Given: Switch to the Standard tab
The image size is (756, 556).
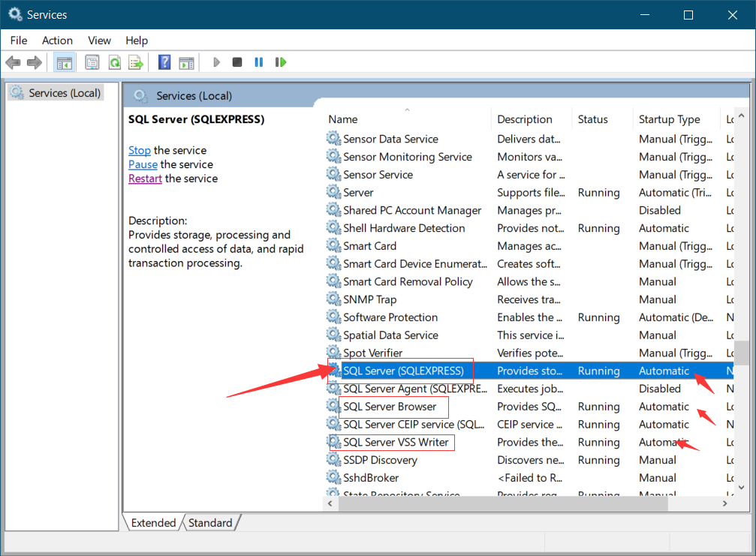Looking at the screenshot, I should 211,523.
